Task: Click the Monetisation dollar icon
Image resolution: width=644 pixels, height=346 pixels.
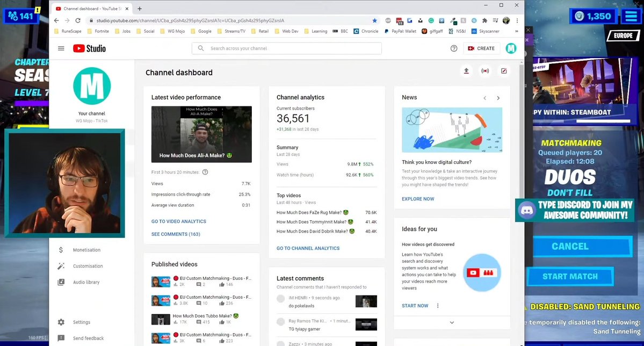Action: 61,250
